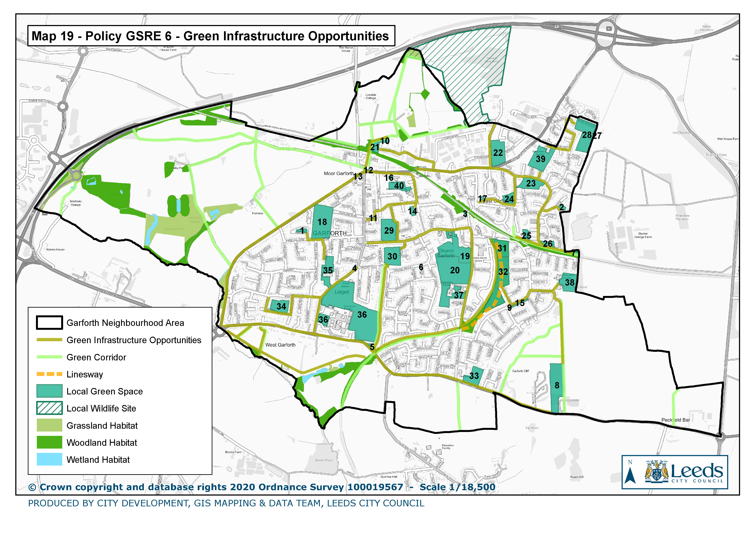Screen dimensions: 756x535
Task: Click green space site number 18
Action: [322, 222]
